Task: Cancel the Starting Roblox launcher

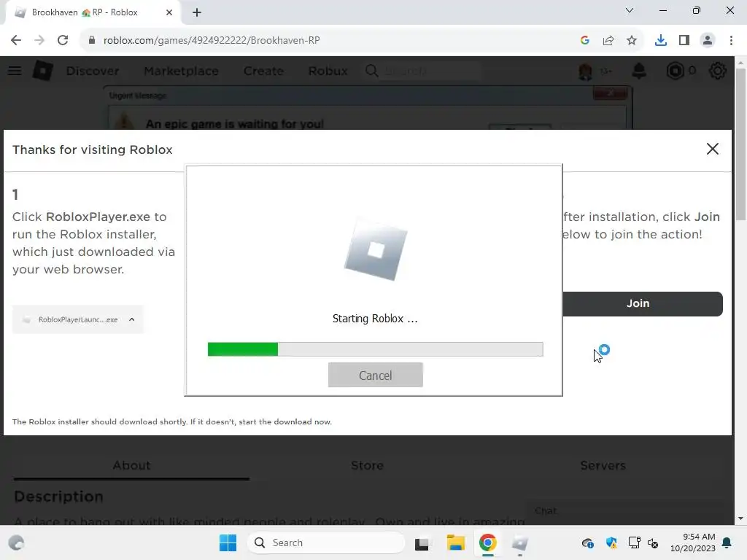Action: point(376,376)
